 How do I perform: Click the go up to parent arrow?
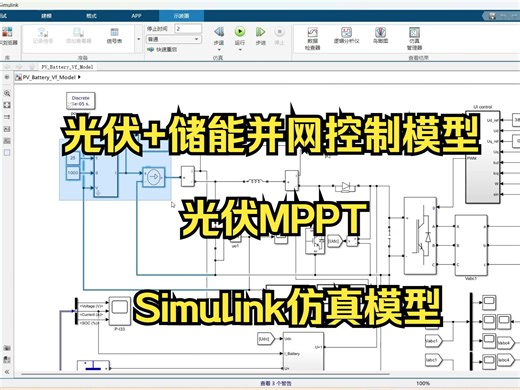(31, 67)
